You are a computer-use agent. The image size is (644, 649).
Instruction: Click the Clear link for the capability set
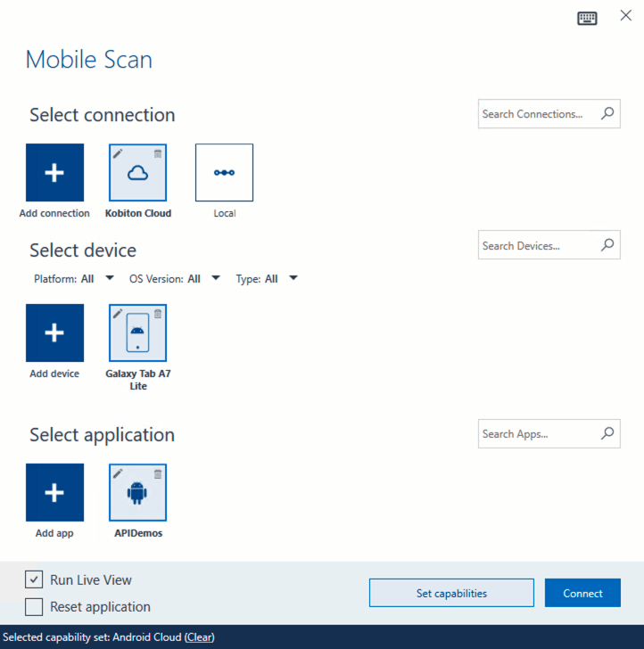tap(200, 637)
